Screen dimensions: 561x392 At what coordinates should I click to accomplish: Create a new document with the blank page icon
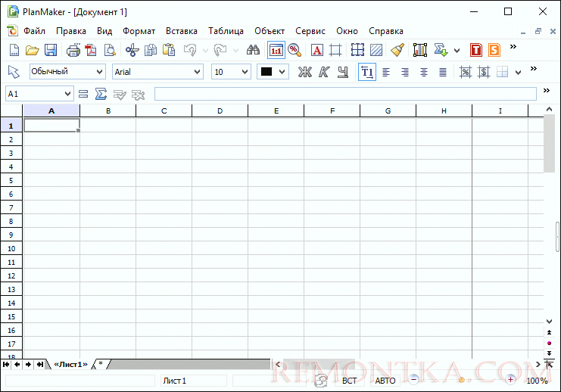[14, 50]
